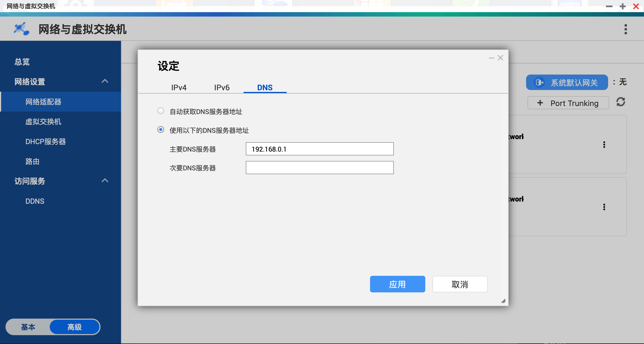Click the Port Trunking button
This screenshot has height=344, width=644.
(568, 103)
